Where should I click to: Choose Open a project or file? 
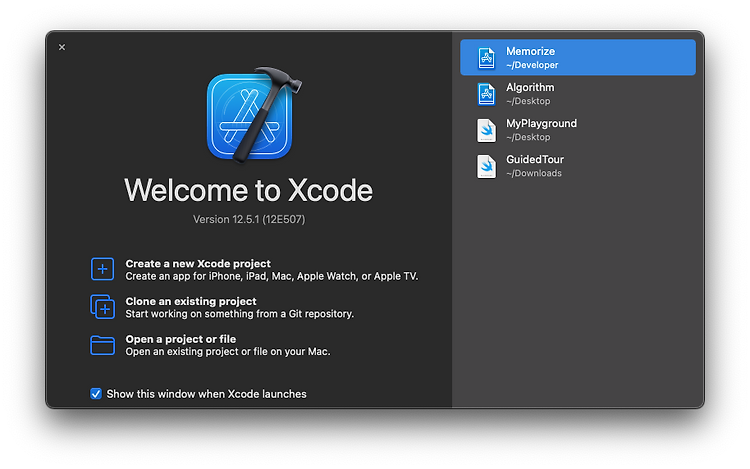[x=181, y=339]
